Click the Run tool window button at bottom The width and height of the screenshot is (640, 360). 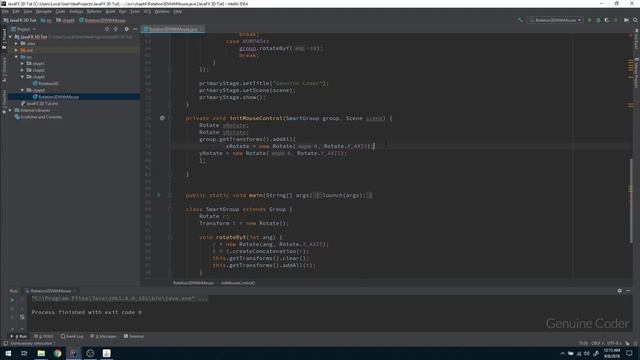(19, 336)
